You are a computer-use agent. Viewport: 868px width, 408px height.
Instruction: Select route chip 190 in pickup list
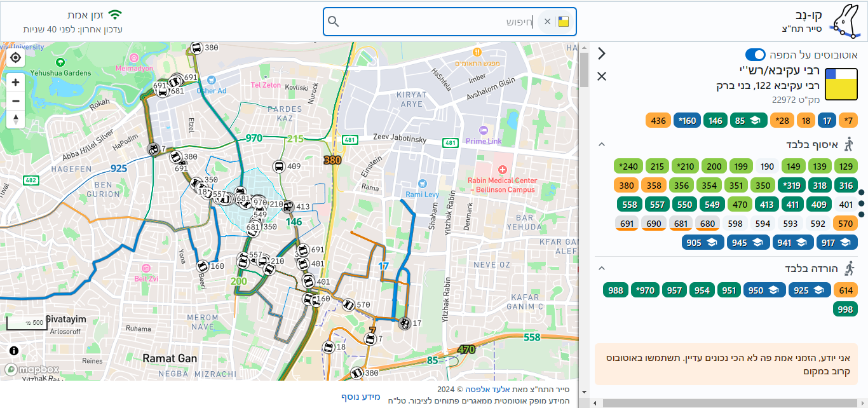(768, 167)
